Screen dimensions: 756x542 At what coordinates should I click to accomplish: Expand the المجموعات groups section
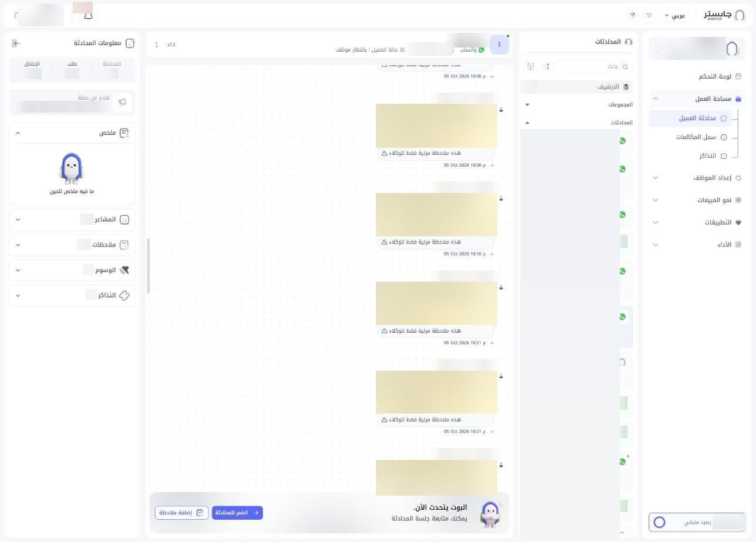point(579,104)
